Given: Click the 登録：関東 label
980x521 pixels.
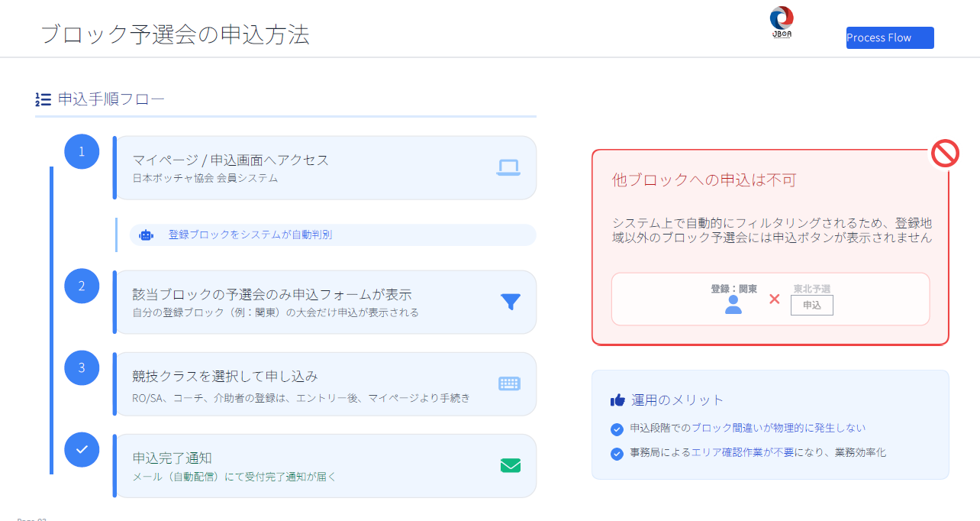Looking at the screenshot, I should (733, 289).
